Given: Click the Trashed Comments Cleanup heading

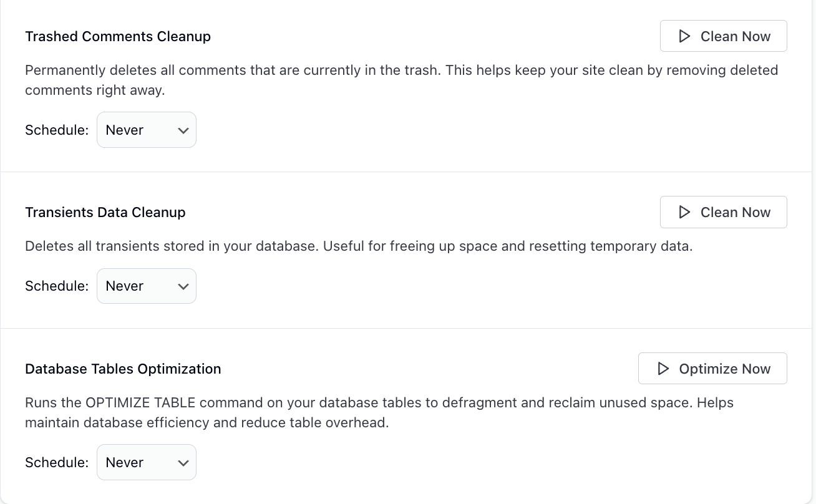Looking at the screenshot, I should (118, 36).
